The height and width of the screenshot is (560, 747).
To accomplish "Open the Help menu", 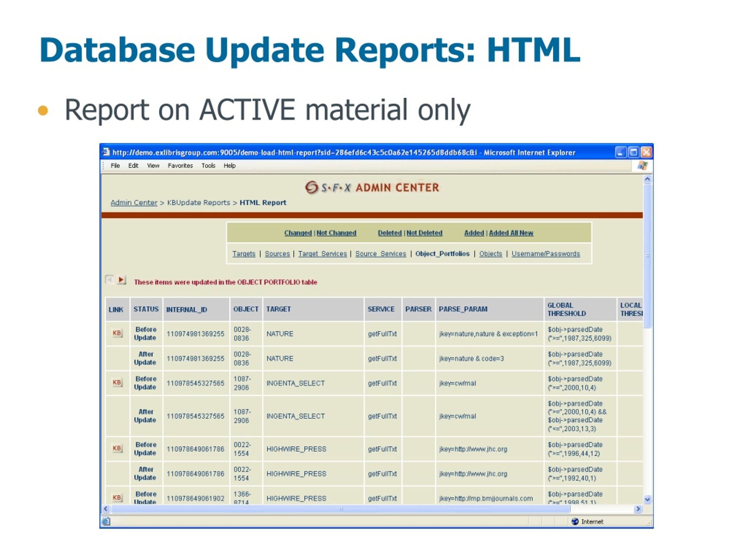I will pos(230,166).
